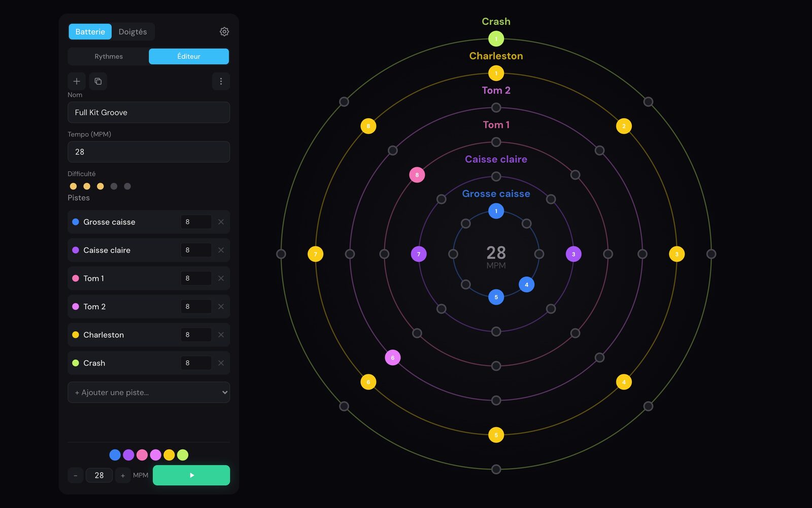Click the pink swatch above play button
Screen dimensions: 812x508
coord(142,455)
